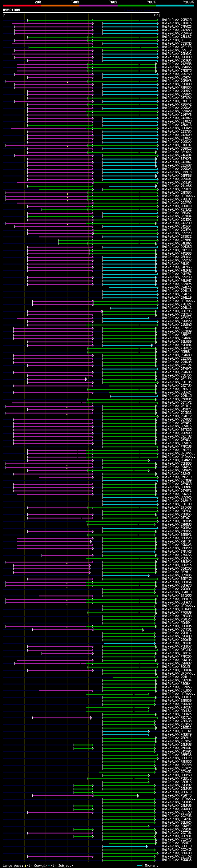This screenshot has height=868, width=197.
Task: Open hit UniRef100_A2YRE2
Action: 177,328
